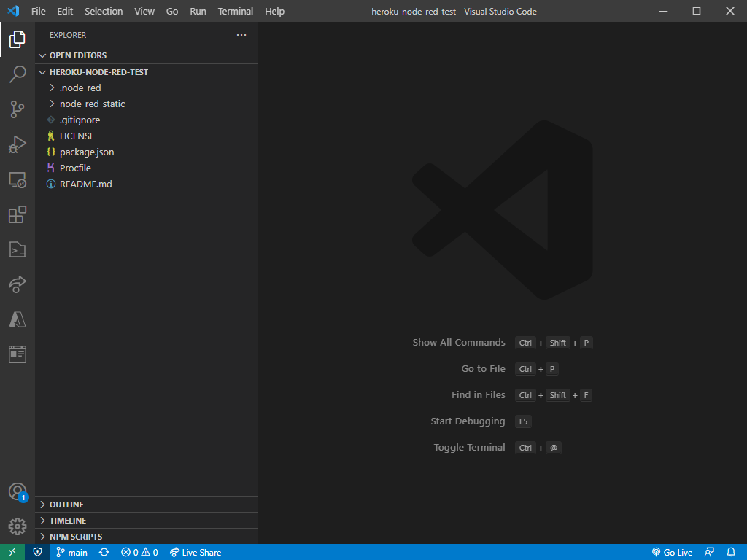Click the Live Share activity bar icon

click(x=18, y=284)
